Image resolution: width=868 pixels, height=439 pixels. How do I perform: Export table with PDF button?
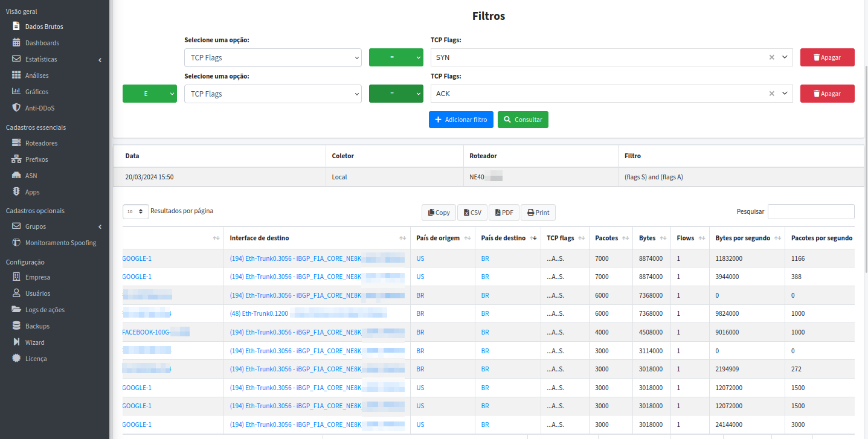click(504, 213)
